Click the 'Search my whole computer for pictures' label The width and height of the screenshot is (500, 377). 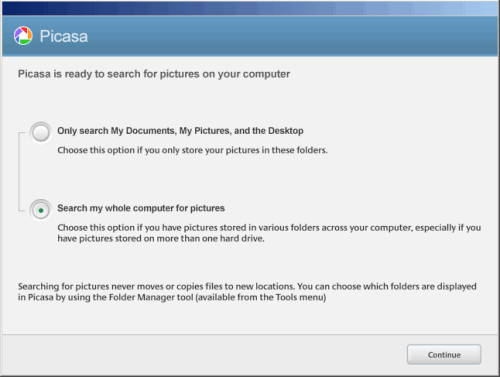point(141,208)
